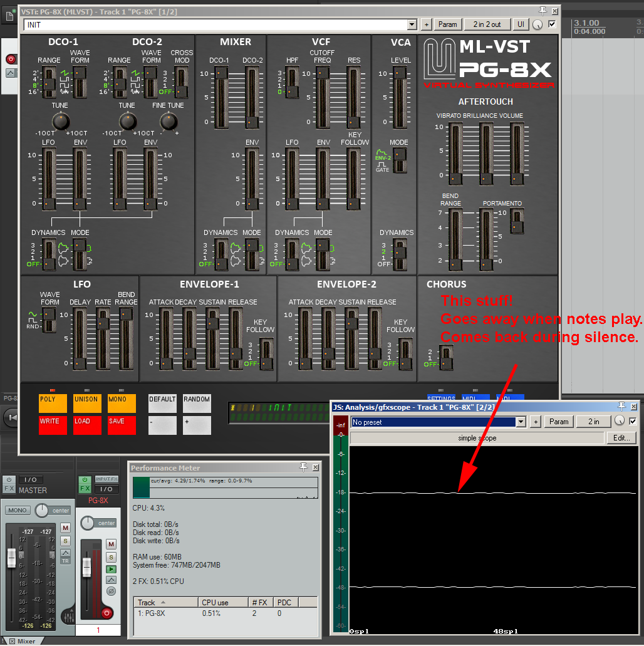The image size is (644, 646).
Task: Click UI button in VSTi header
Action: pos(521,24)
